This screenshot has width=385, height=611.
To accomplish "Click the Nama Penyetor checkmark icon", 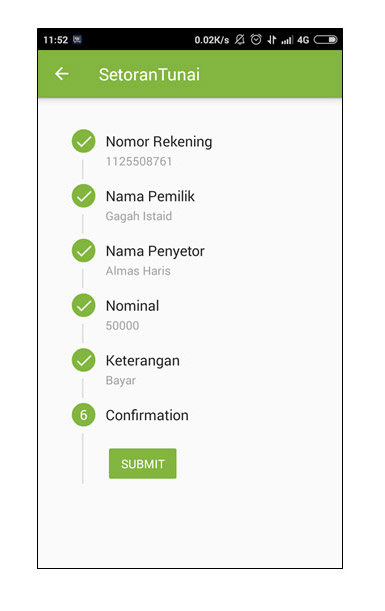I will tap(83, 251).
